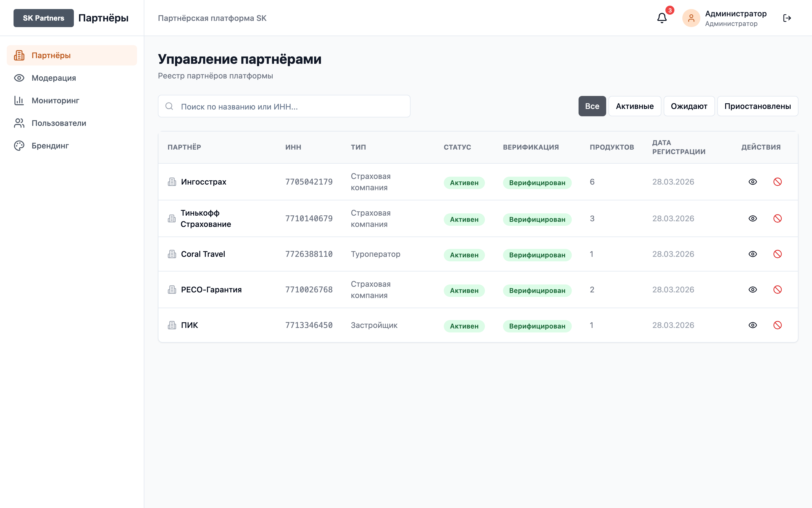View РЕСО-Гарантия via eye icon
Screen dimensions: 812x508
(753, 290)
